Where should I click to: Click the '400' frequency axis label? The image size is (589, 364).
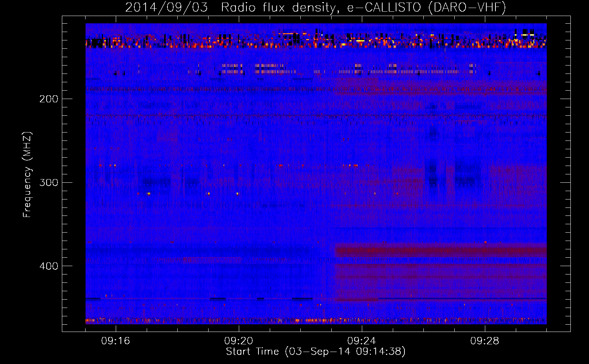pyautogui.click(x=49, y=266)
